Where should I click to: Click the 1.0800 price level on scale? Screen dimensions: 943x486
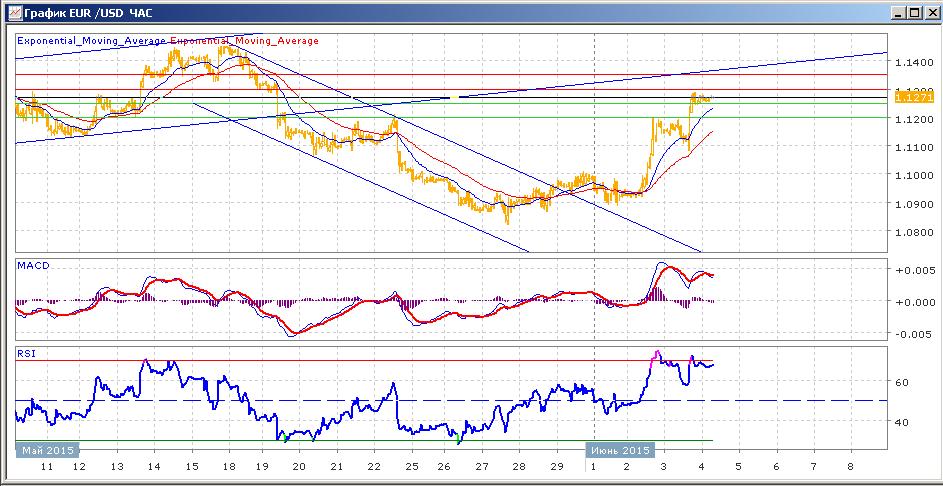point(913,232)
